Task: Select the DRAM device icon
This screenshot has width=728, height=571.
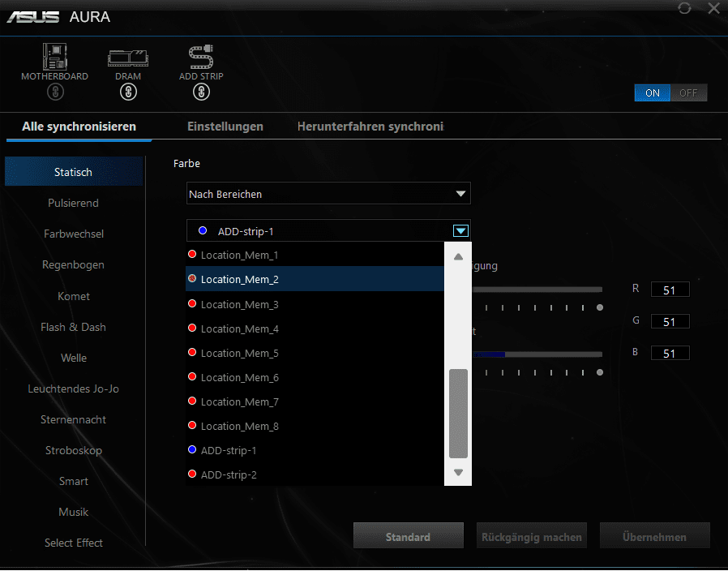Action: pos(127,58)
